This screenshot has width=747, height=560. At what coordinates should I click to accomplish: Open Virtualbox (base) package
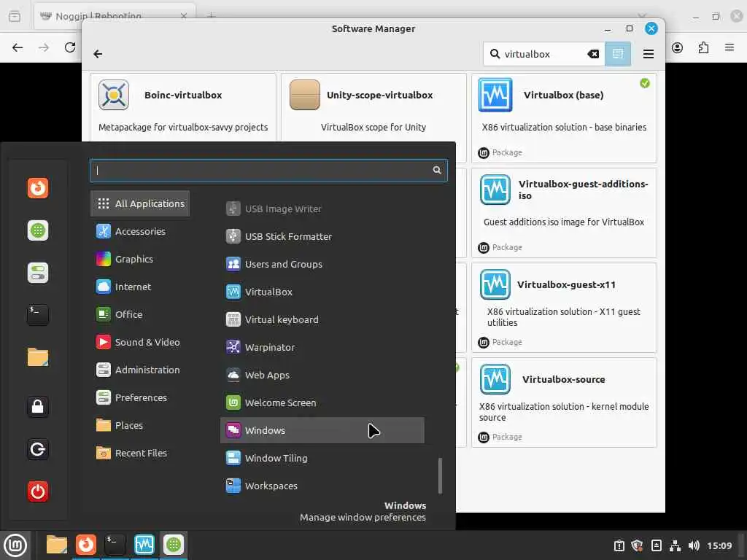coord(564,117)
